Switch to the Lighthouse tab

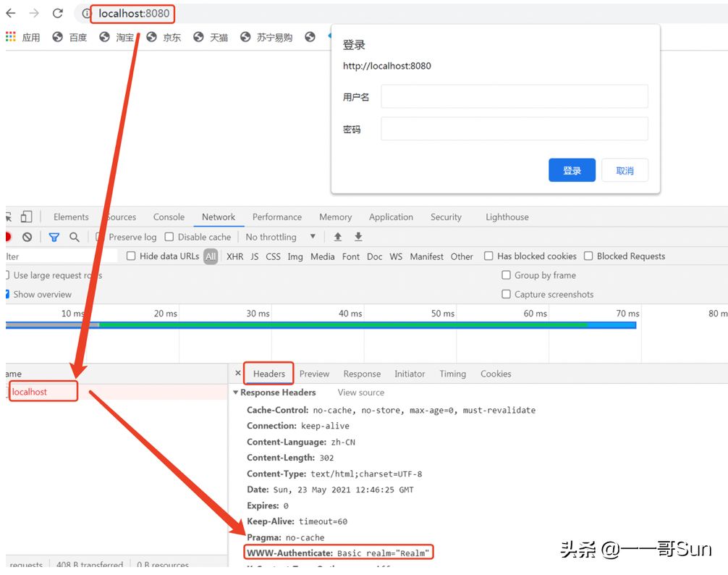(507, 217)
